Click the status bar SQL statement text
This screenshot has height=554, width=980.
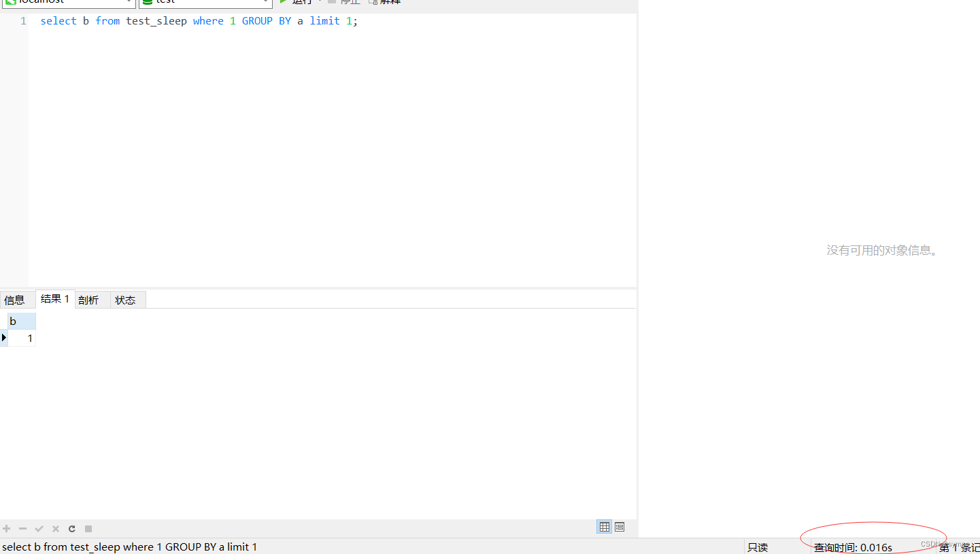pos(129,547)
